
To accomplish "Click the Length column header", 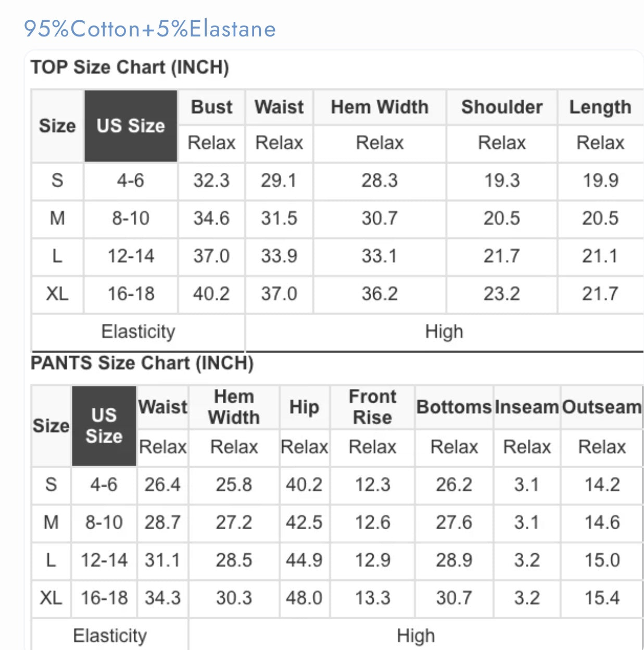I will (x=600, y=107).
